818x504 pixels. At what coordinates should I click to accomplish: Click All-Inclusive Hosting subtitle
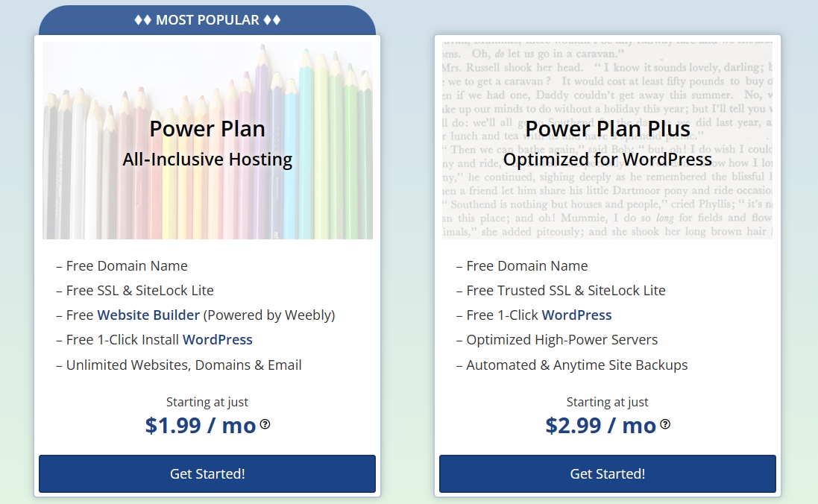tap(207, 159)
